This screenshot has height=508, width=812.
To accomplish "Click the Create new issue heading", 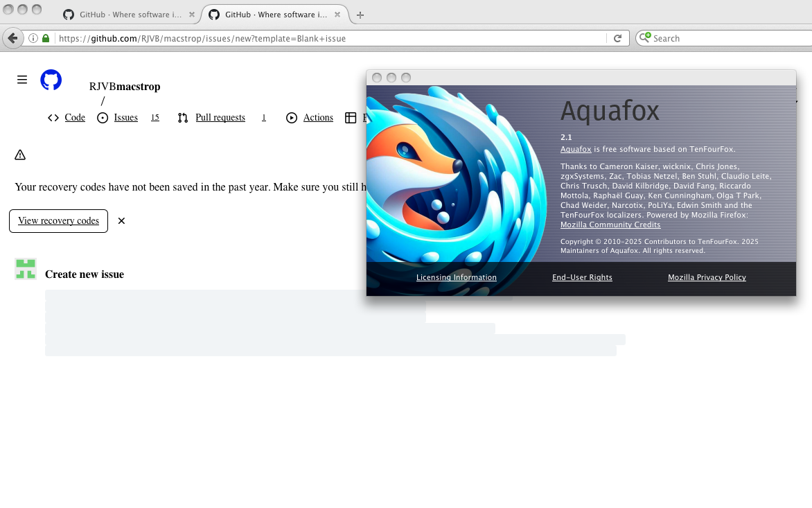I will (85, 274).
